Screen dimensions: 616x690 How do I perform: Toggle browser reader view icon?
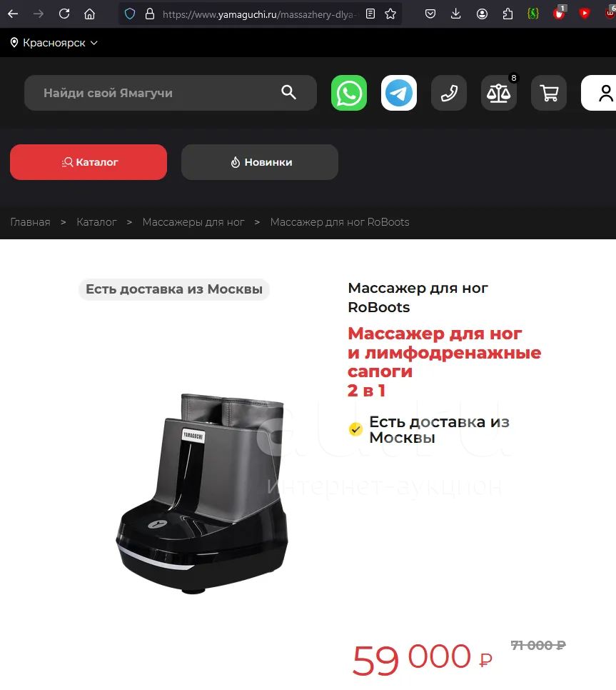point(370,14)
